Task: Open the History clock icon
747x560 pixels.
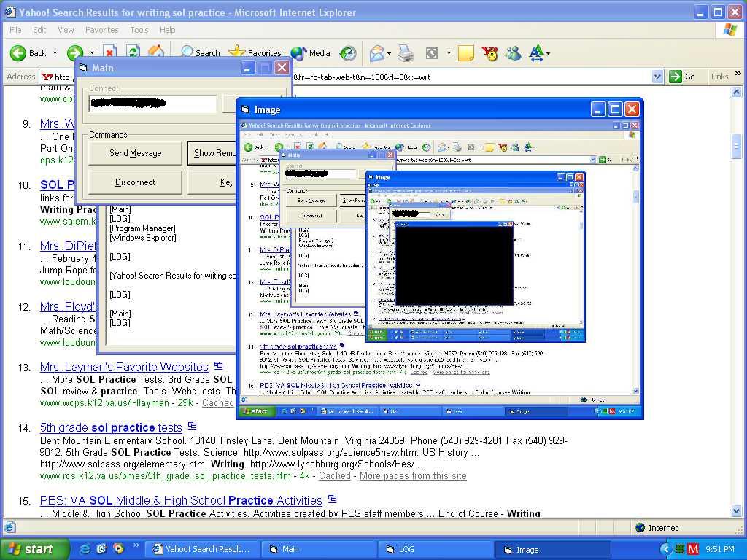Action: [348, 53]
